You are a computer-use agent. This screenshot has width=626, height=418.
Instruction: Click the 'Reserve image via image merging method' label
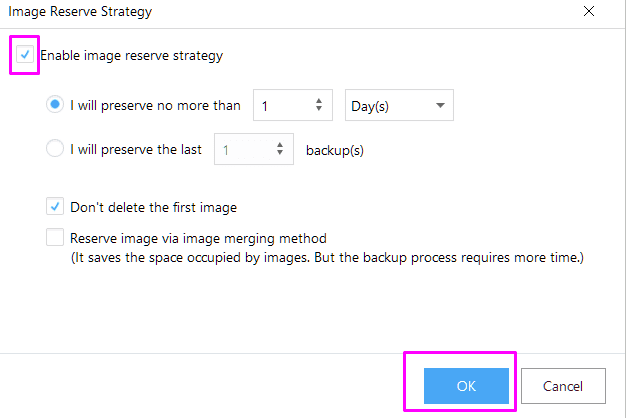tap(198, 238)
